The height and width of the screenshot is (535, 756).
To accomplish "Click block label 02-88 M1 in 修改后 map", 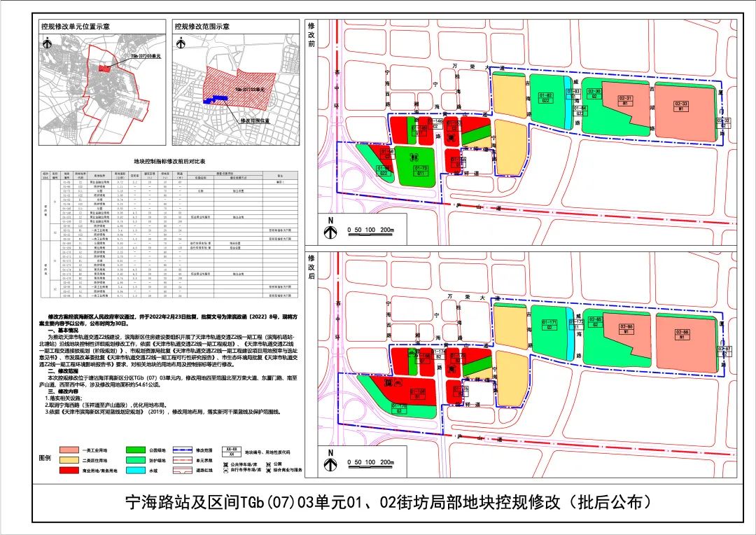I will (x=682, y=335).
